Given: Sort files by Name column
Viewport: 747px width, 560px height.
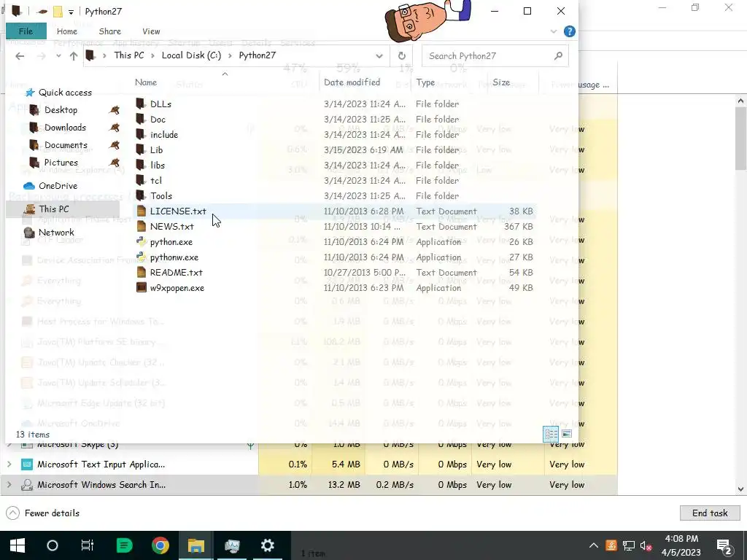Looking at the screenshot, I should 146,82.
